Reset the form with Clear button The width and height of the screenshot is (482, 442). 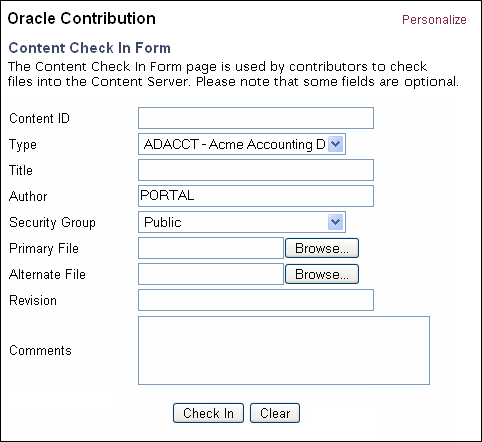[275, 413]
